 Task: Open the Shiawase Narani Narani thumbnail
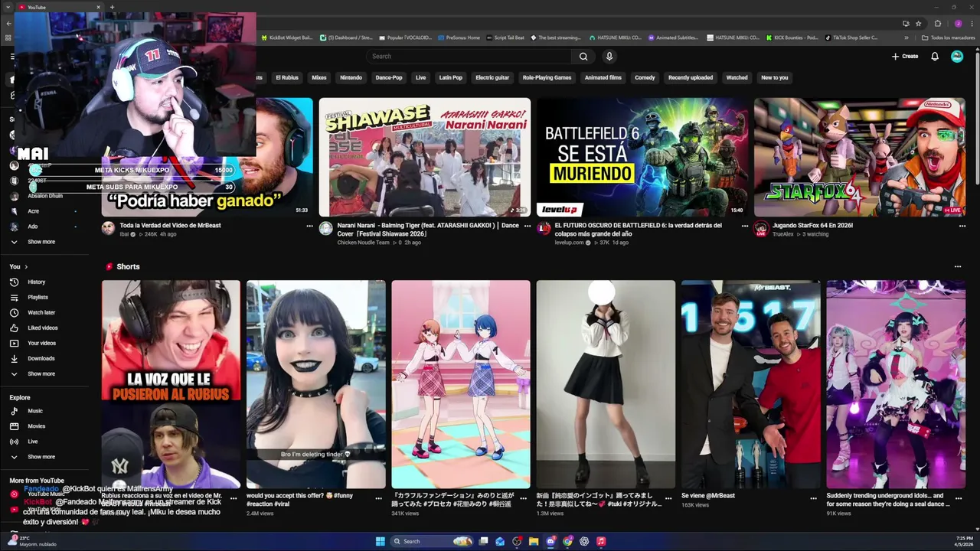(x=425, y=157)
